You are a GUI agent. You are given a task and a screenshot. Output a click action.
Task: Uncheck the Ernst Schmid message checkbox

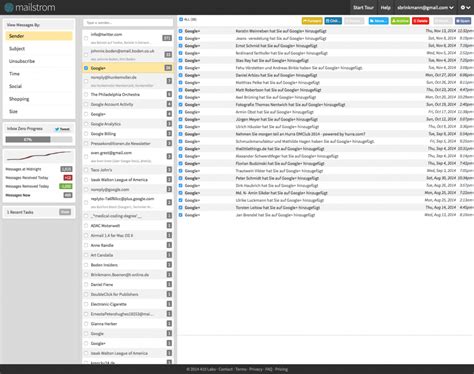(181, 46)
